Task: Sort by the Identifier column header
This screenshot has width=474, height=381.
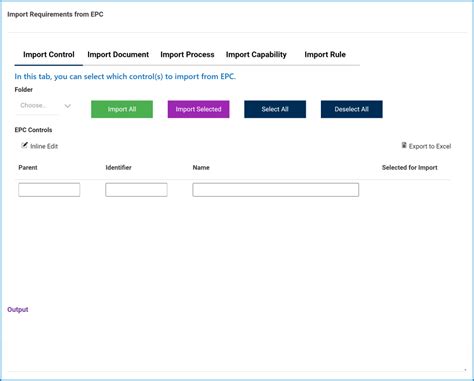Action: (x=118, y=168)
